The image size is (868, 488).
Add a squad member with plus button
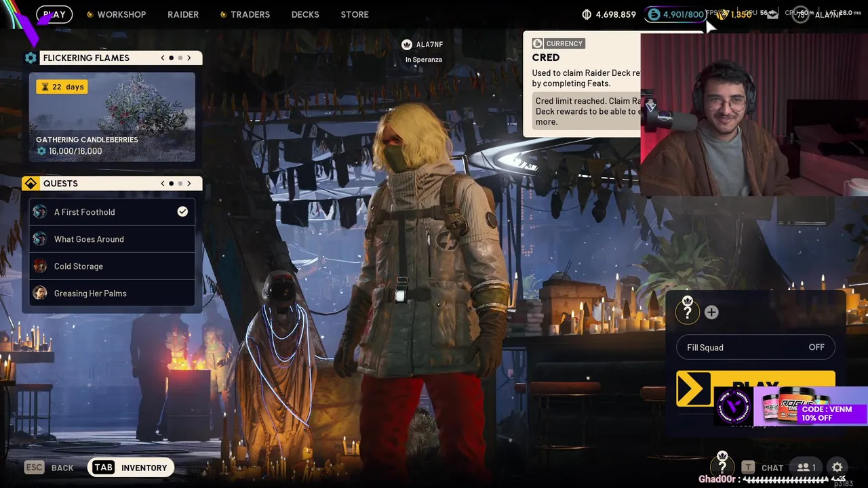pyautogui.click(x=711, y=312)
